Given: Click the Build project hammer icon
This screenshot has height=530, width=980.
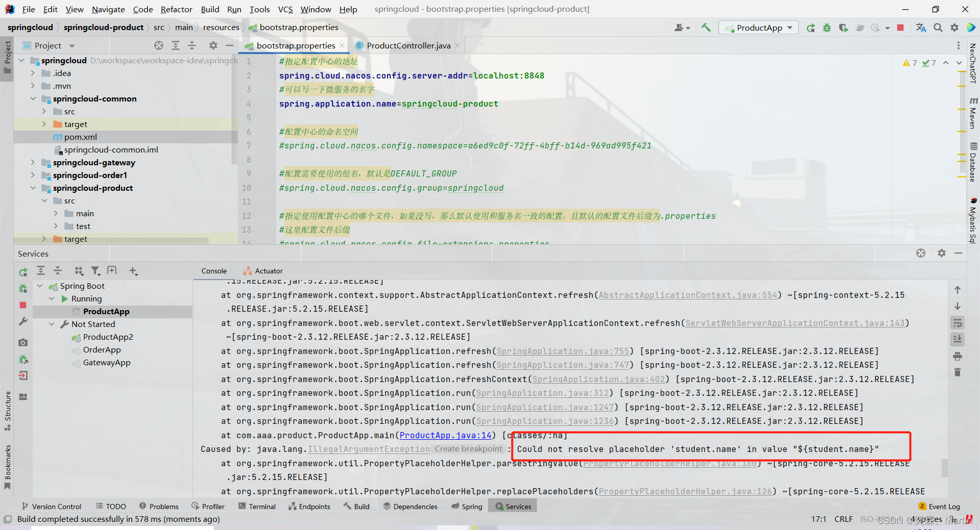Looking at the screenshot, I should click(x=706, y=28).
